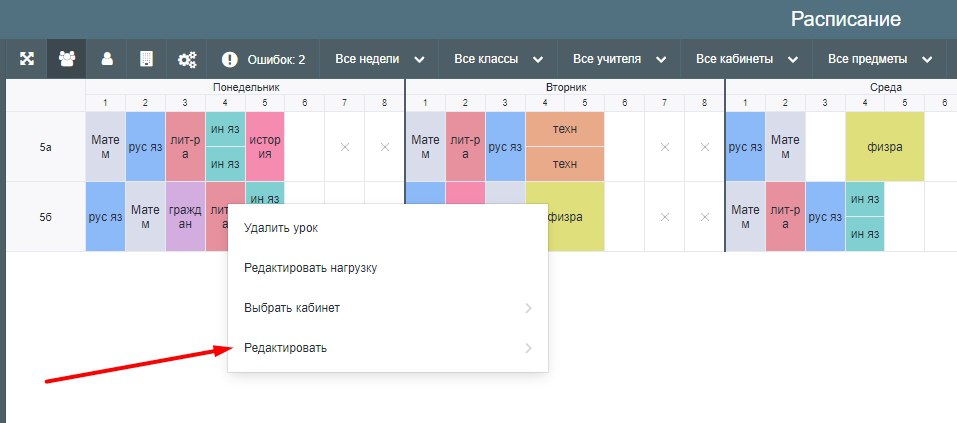Expand the Все кабинеты filter

[x=746, y=59]
